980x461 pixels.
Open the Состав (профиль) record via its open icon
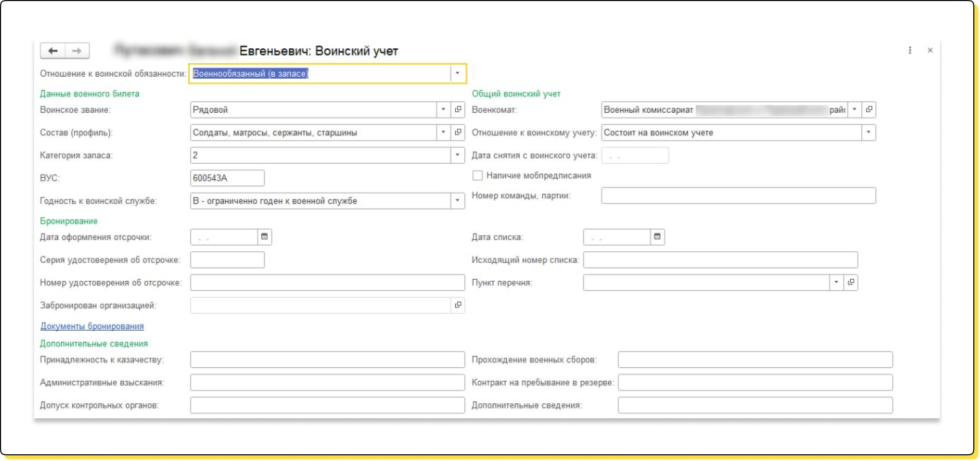[458, 132]
